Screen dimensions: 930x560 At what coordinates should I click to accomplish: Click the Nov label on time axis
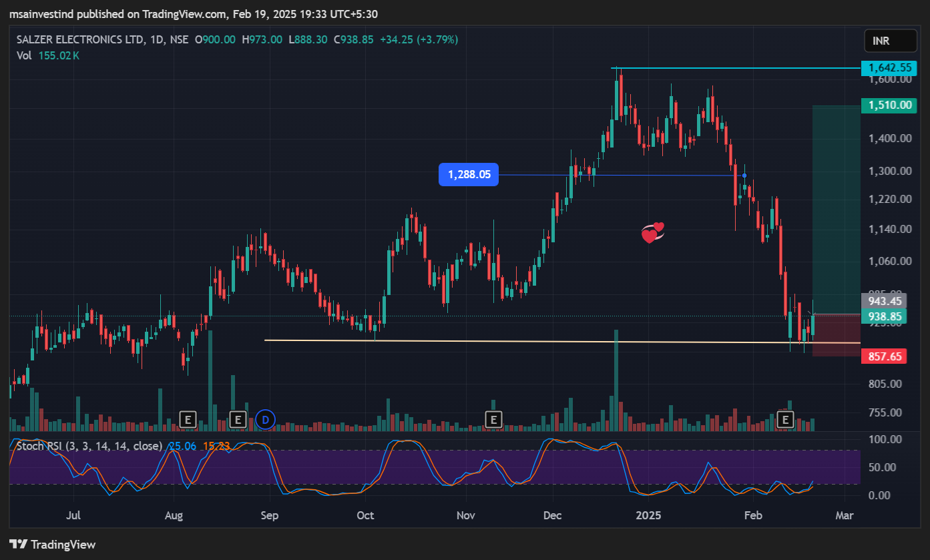[467, 516]
